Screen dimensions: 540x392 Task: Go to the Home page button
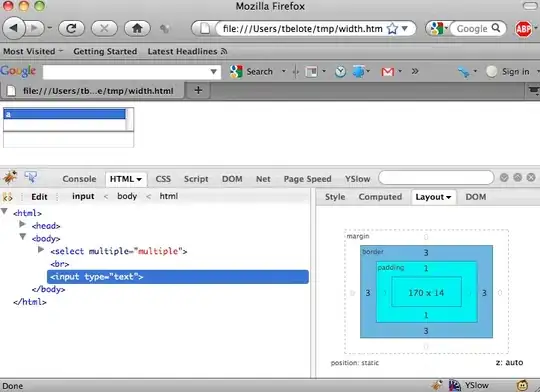(137, 28)
